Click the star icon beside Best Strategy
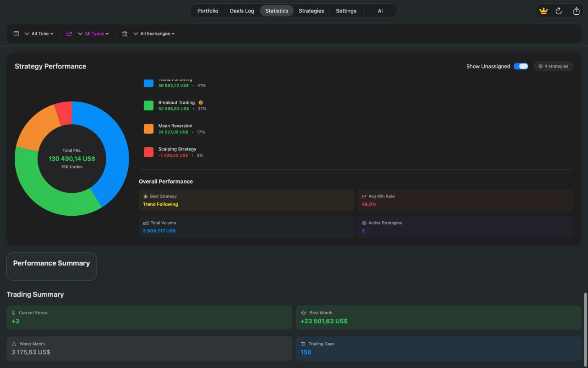 click(x=146, y=196)
